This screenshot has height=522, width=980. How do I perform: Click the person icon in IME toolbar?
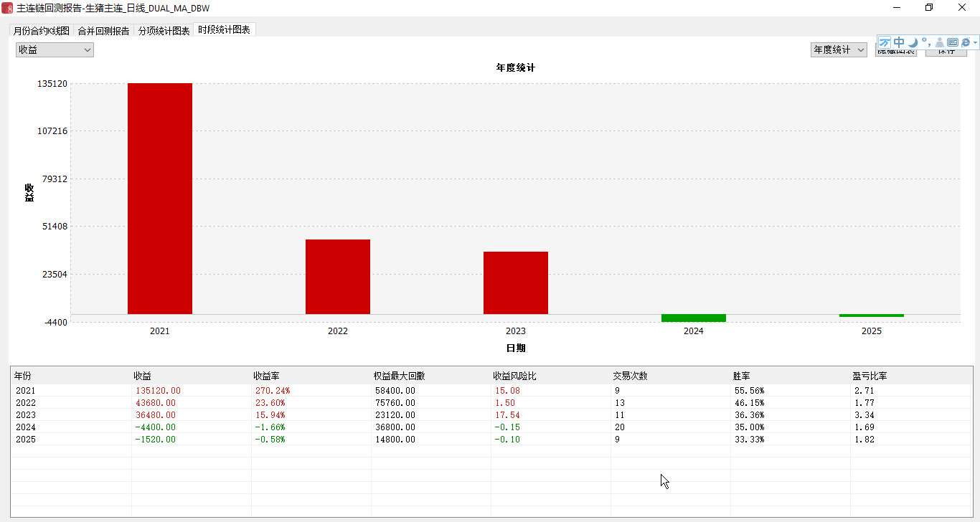coord(939,42)
